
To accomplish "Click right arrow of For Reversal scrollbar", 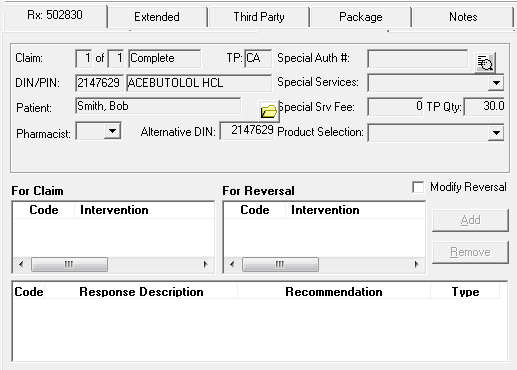I will point(416,265).
